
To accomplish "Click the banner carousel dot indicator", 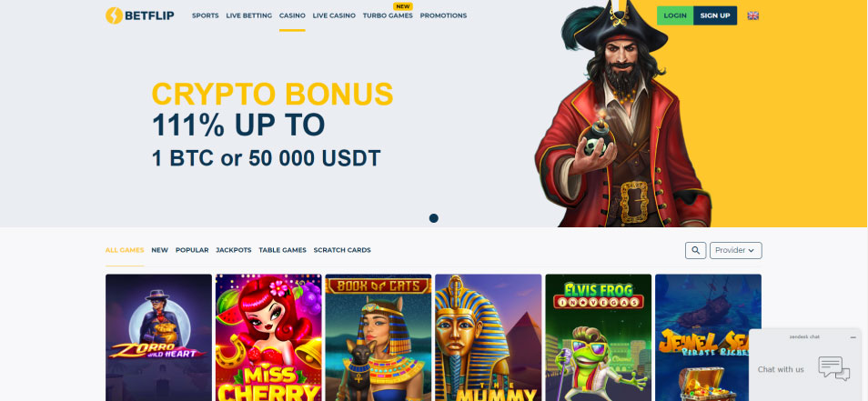I will tap(433, 218).
